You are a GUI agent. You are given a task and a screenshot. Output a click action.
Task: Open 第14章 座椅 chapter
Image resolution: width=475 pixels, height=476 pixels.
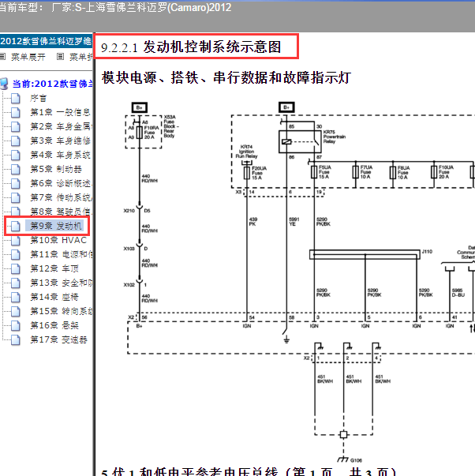tap(54, 297)
